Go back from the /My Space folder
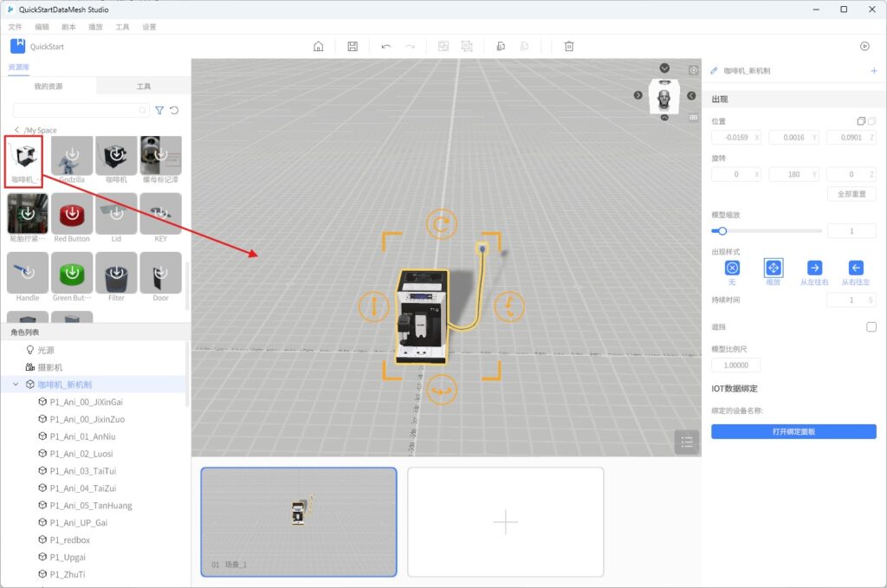This screenshot has height=588, width=887. point(16,130)
